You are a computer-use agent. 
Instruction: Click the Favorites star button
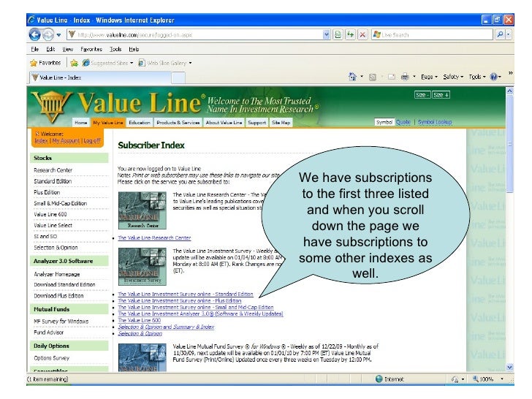45,63
